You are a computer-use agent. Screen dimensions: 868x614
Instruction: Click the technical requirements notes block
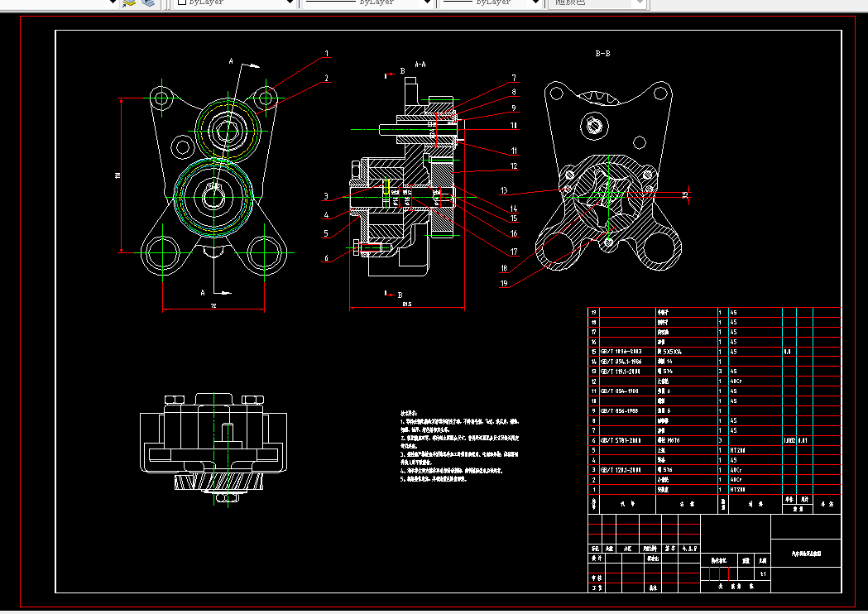tap(459, 446)
